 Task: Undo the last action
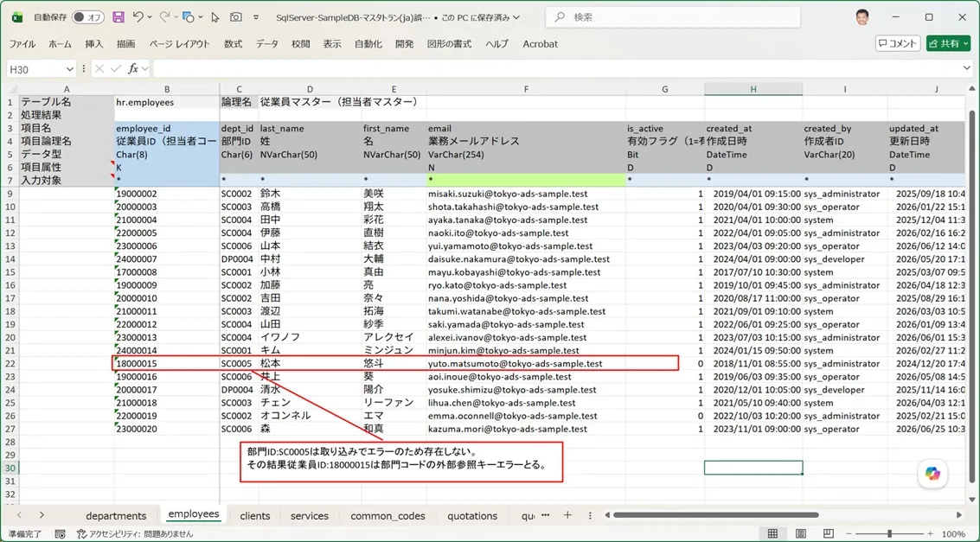138,17
